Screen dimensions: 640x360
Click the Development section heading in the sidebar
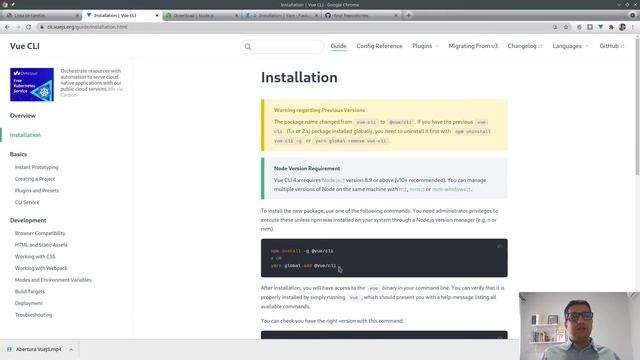(28, 220)
